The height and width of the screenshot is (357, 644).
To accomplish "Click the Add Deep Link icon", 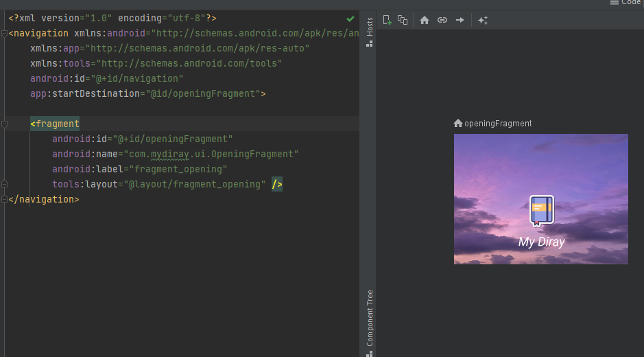I will pos(442,20).
